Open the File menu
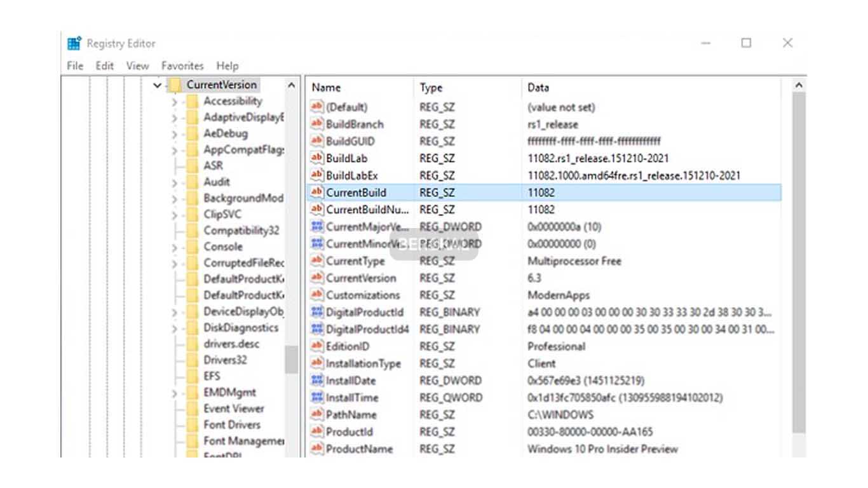This screenshot has width=868, height=488. coord(75,65)
